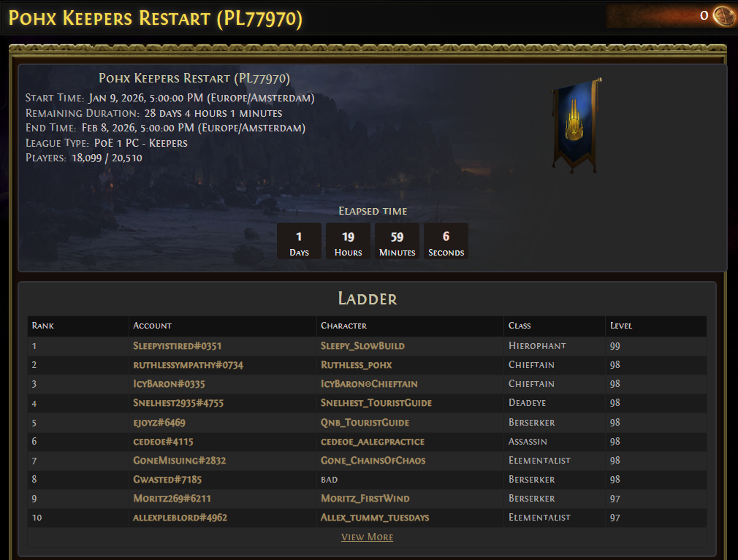Click Chieftain class in Ruthless_pohx row

(x=531, y=365)
